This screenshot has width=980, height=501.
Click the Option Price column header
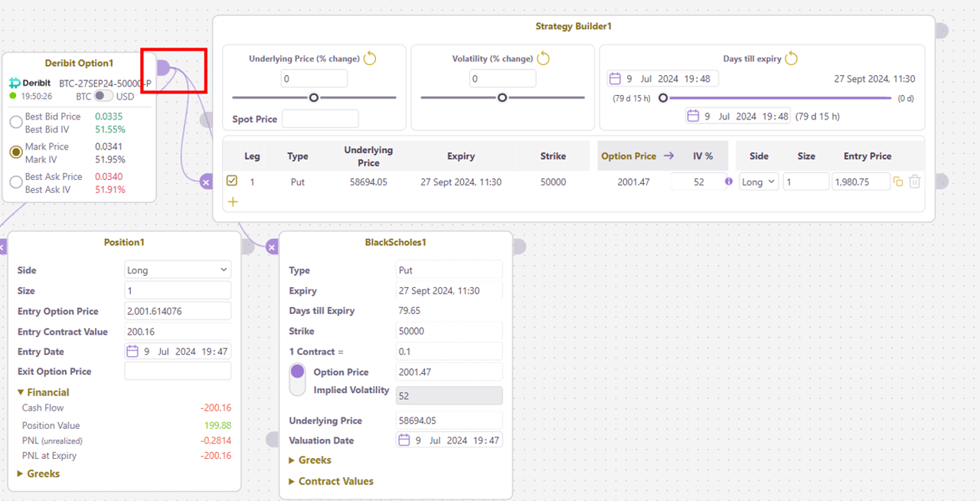629,156
